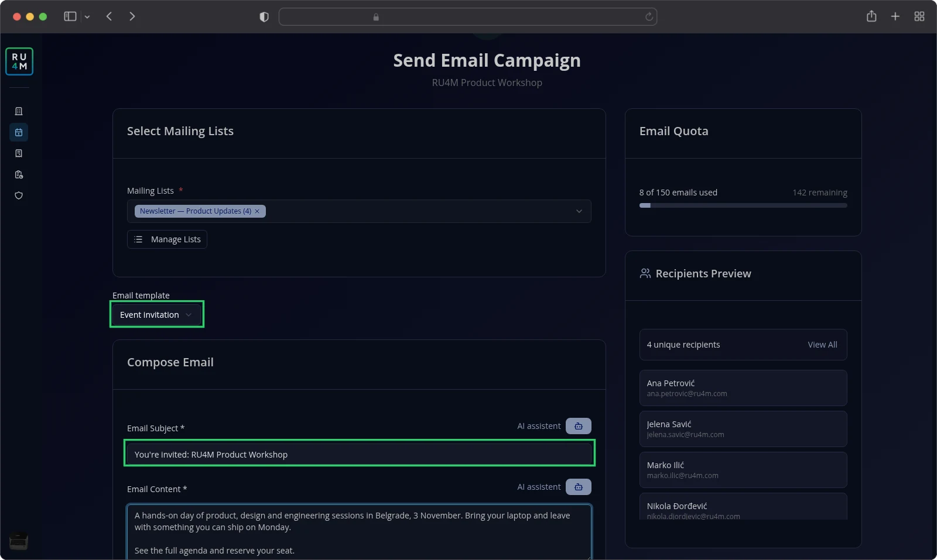The height and width of the screenshot is (560, 937).
Task: Open a new tab with plus icon
Action: point(895,16)
